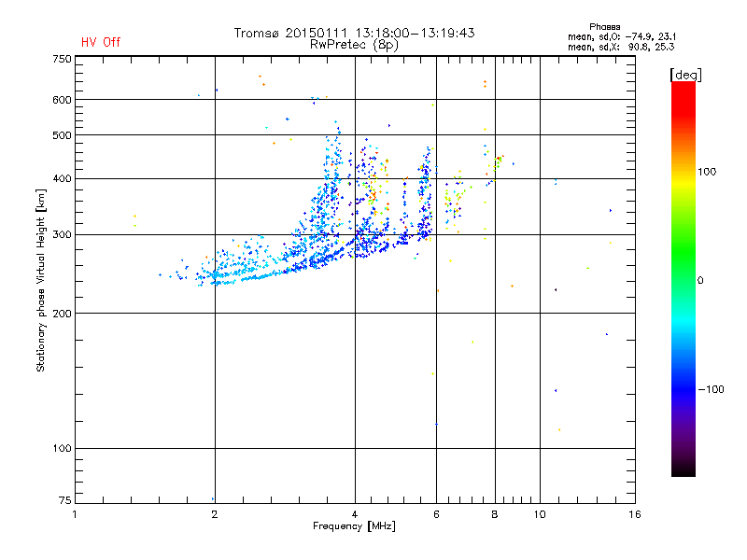The width and height of the screenshot is (747, 560).
Task: Click the 'Frequency [MHz]' axis label
Action: [x=354, y=526]
